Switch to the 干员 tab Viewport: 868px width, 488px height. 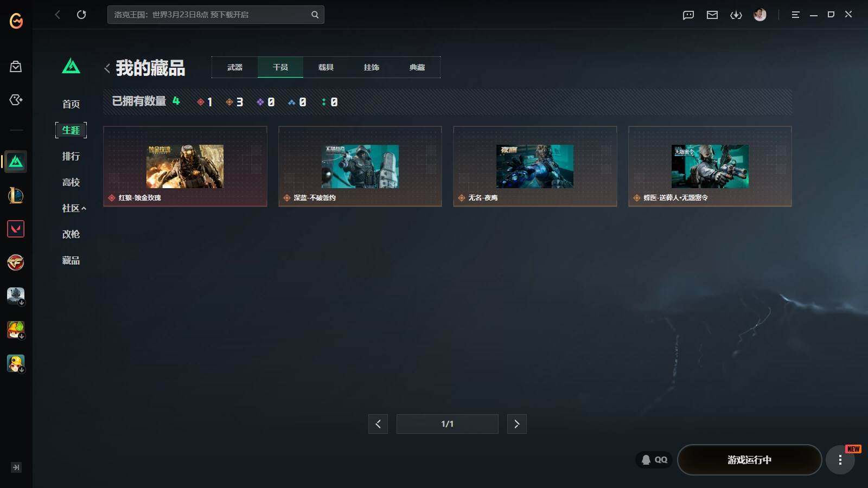pyautogui.click(x=280, y=67)
